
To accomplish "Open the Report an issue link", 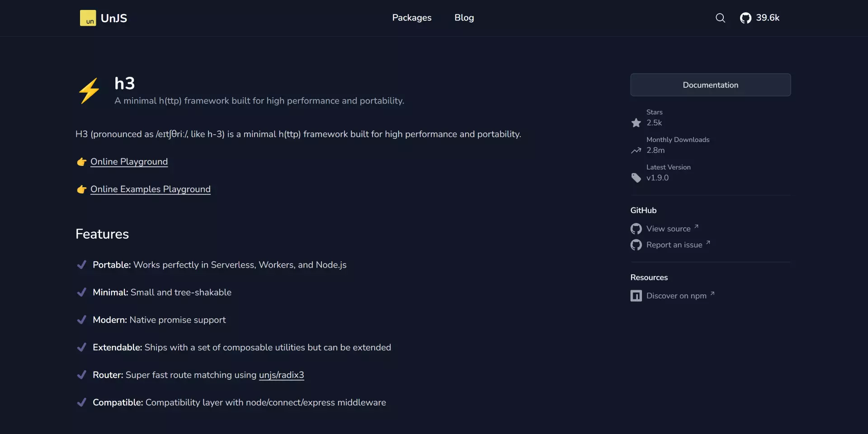I will [x=674, y=245].
